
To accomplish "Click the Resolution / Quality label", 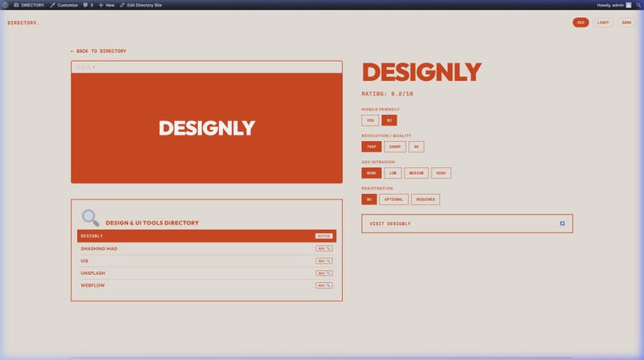I will pos(386,136).
